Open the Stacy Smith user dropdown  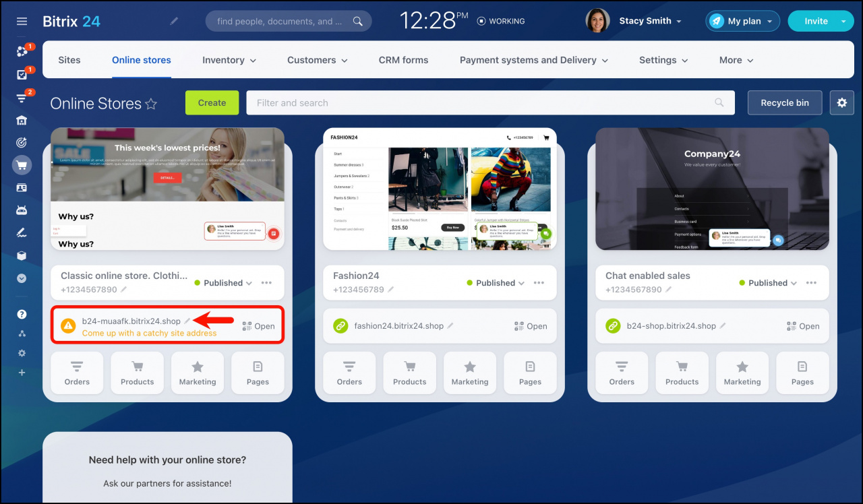[x=651, y=21]
